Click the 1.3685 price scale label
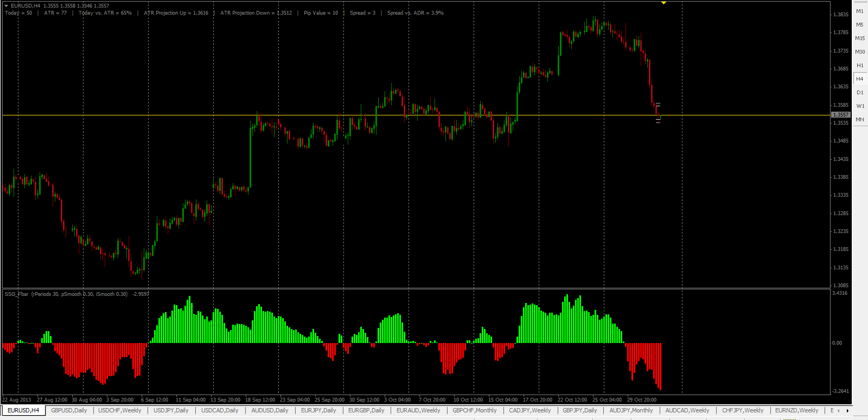868x420 pixels. 841,69
